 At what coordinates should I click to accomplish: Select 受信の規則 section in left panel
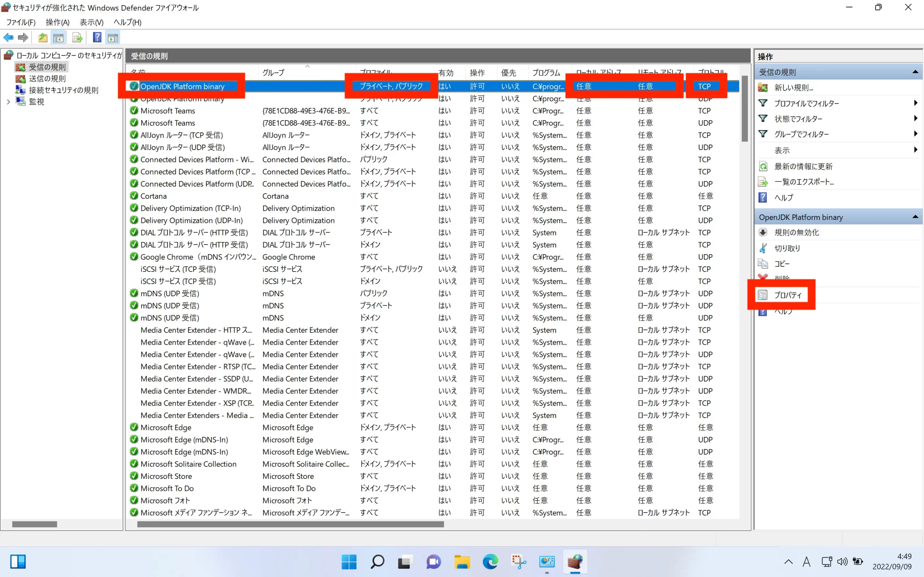point(47,66)
